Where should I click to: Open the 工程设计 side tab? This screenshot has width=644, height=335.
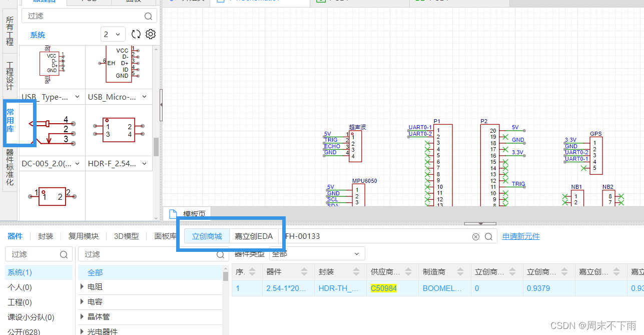(x=10, y=76)
